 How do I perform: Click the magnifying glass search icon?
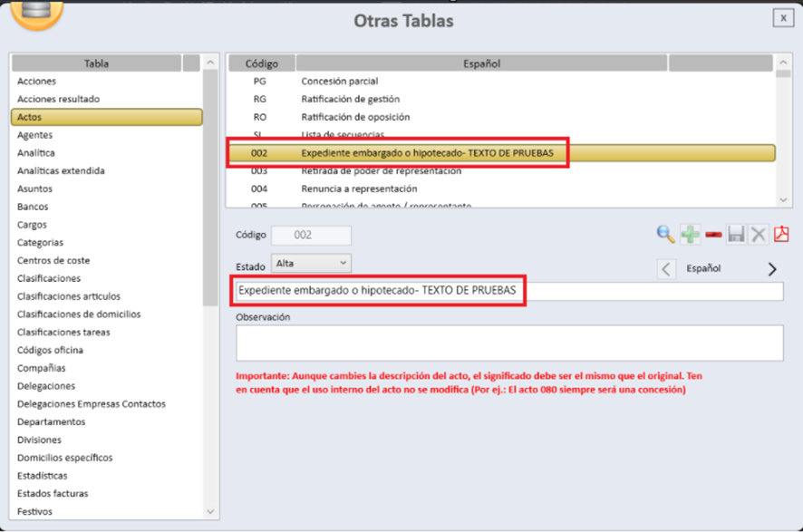point(666,235)
